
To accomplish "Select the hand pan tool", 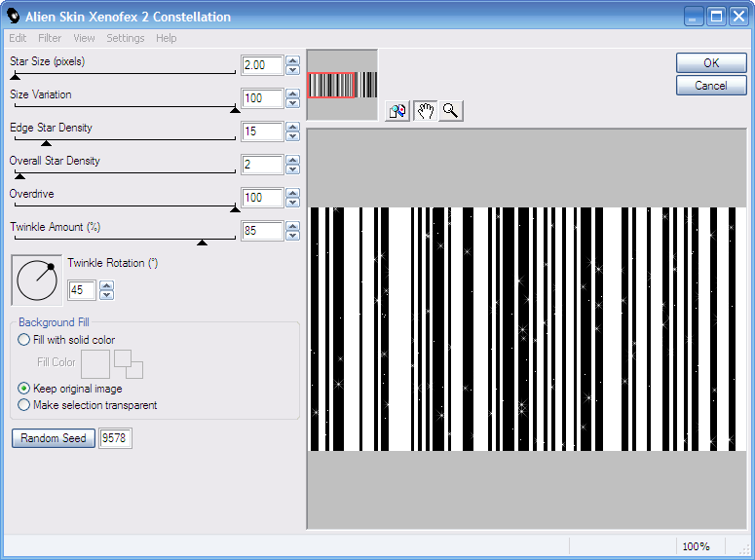I will 425,111.
